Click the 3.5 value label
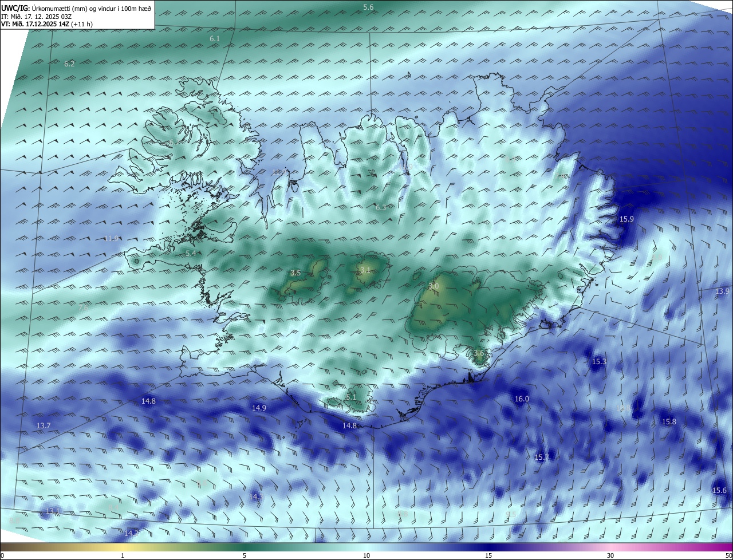 coord(295,273)
